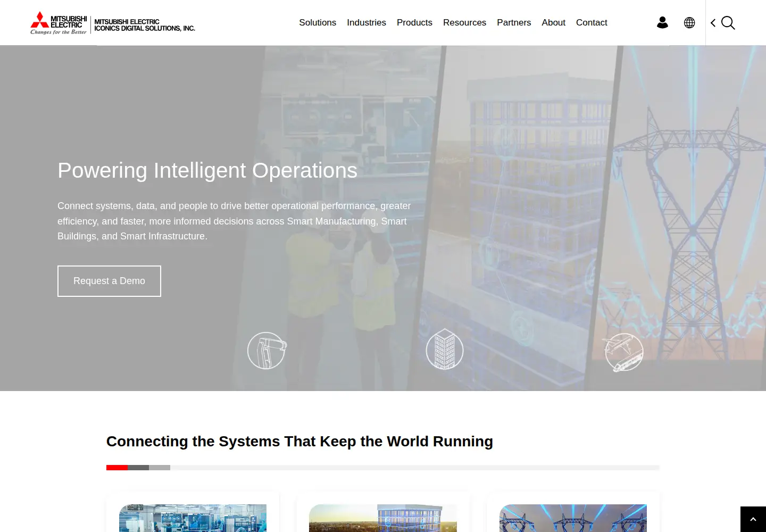Image resolution: width=766 pixels, height=532 pixels.
Task: Click the Connecting the Systems heading
Action: tap(299, 442)
